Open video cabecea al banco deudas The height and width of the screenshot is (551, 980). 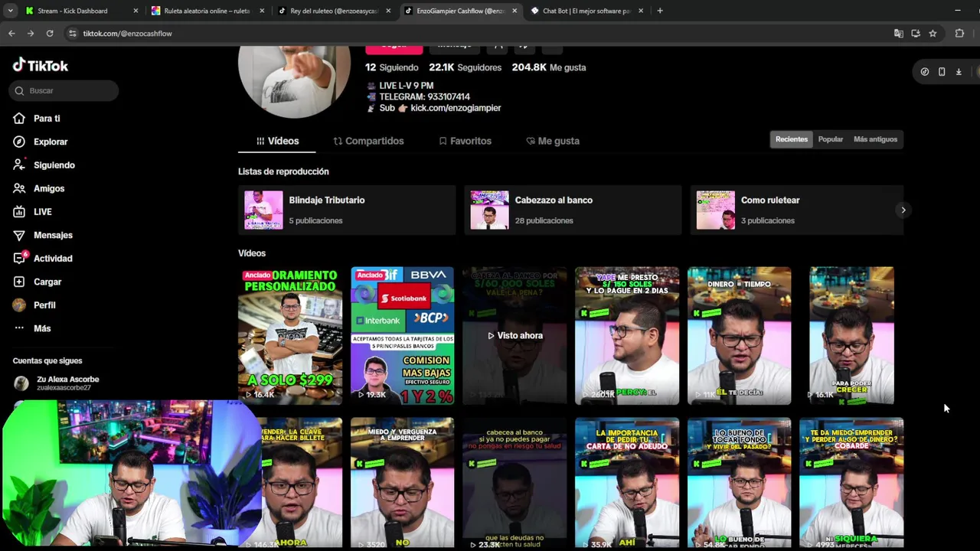[514, 483]
